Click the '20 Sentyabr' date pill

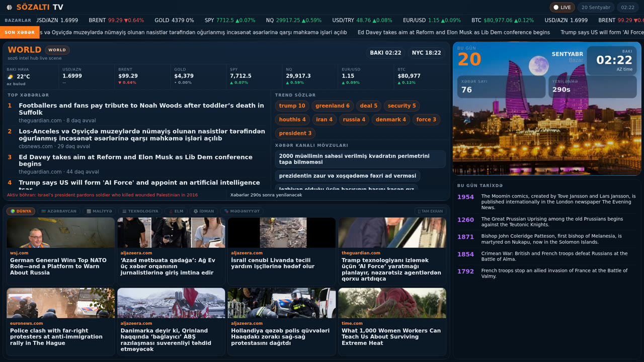pos(596,8)
